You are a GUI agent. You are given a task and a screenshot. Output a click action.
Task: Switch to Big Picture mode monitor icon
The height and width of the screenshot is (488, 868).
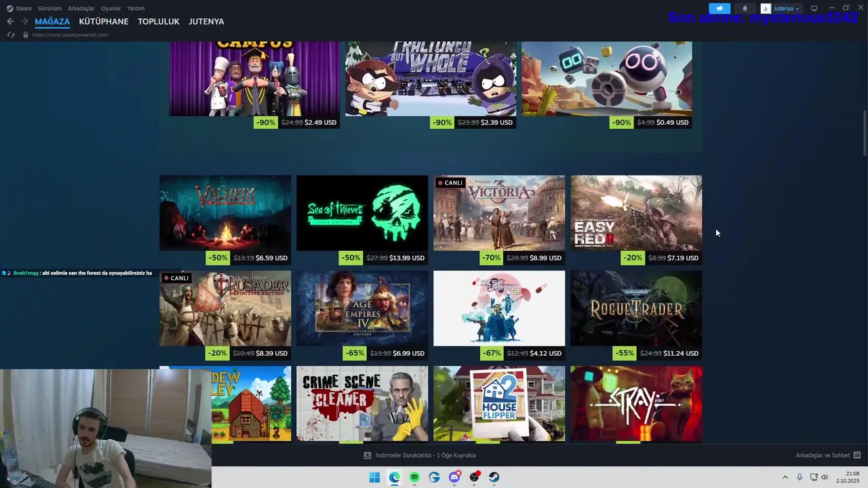[x=814, y=9]
